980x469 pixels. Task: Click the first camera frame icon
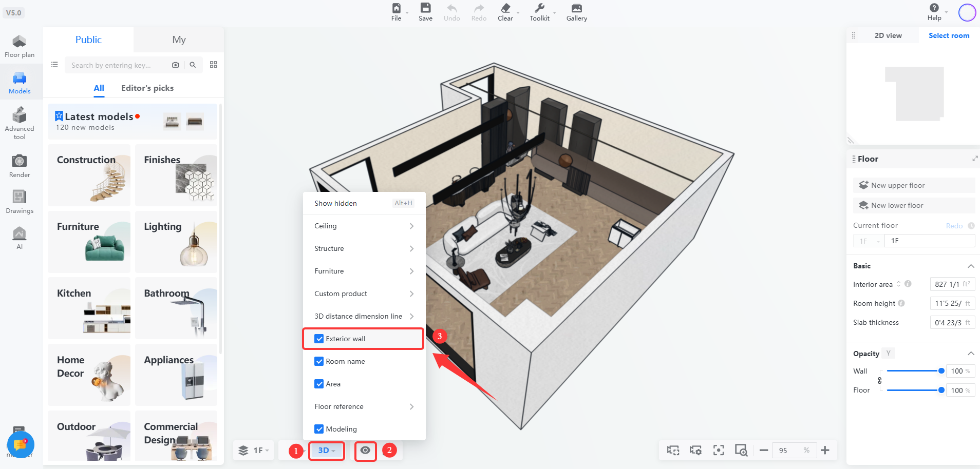coord(673,450)
